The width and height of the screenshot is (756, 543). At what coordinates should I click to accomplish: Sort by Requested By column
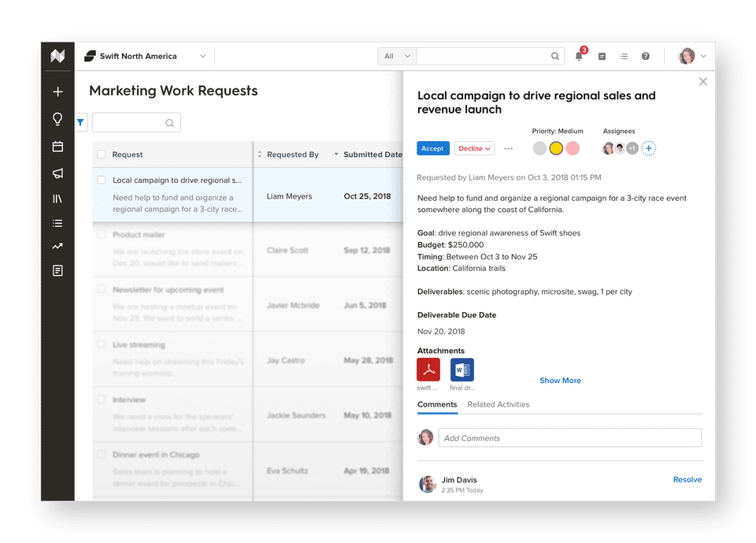(293, 154)
